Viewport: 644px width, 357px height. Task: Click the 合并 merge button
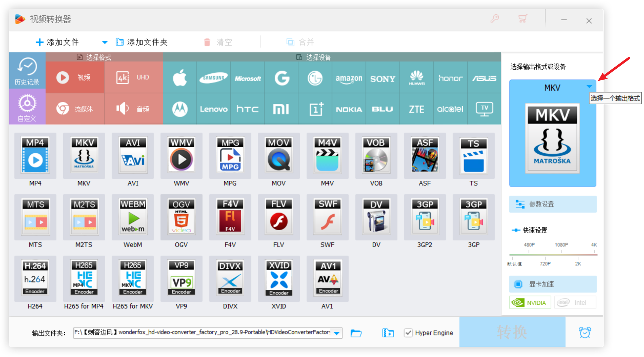300,42
